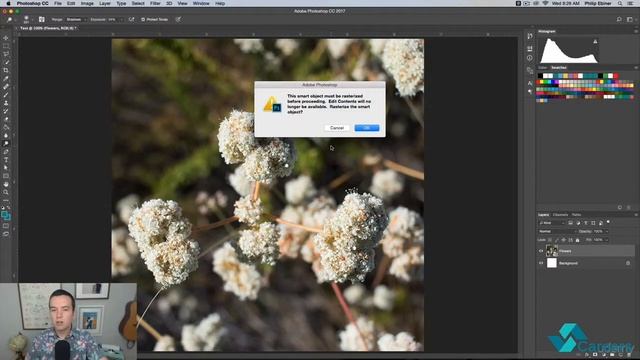The width and height of the screenshot is (640, 360).
Task: Open the Info panel icon
Action: 530,58
